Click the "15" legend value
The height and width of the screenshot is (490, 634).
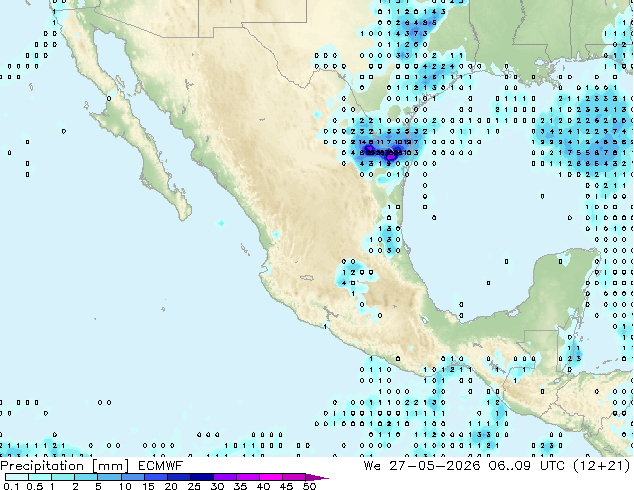(148, 486)
